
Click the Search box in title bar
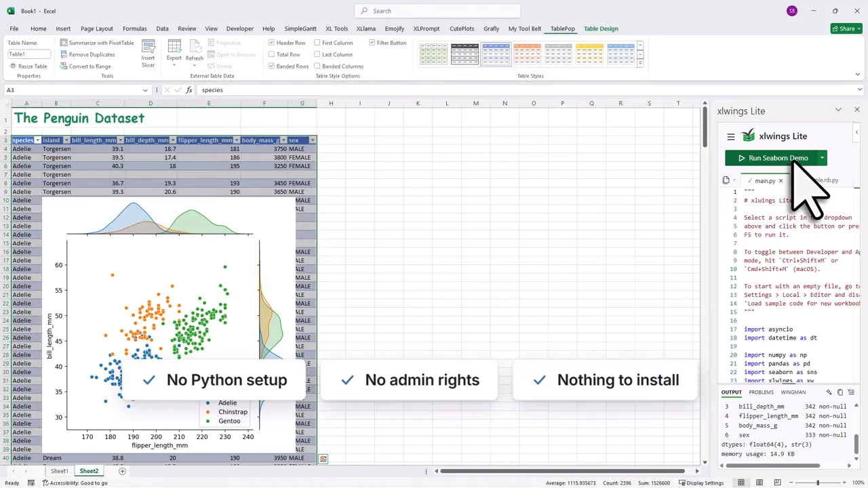437,11
